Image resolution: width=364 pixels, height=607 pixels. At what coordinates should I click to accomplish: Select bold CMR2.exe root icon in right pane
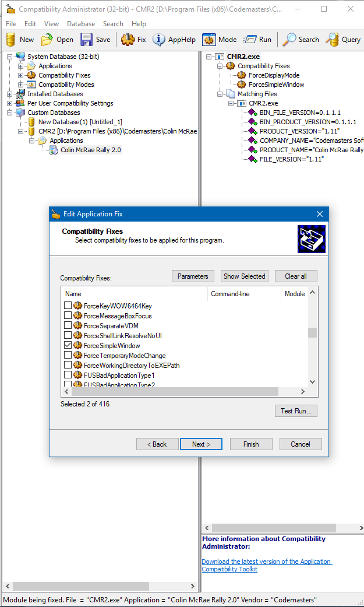click(x=220, y=57)
